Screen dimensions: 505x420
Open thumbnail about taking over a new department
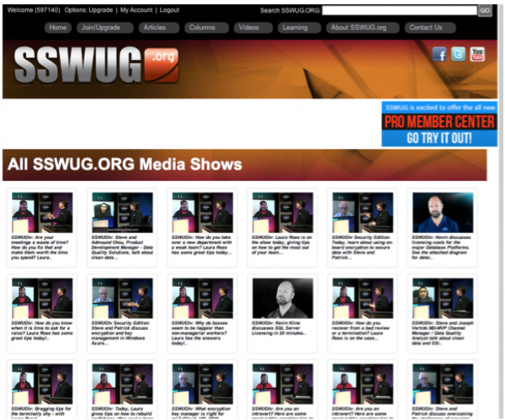(203, 213)
